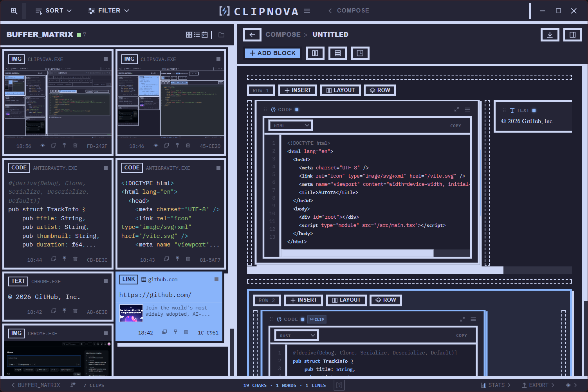Copy the CB-BE3C code clip
Viewport: 588px width, 392px height.
click(54, 259)
